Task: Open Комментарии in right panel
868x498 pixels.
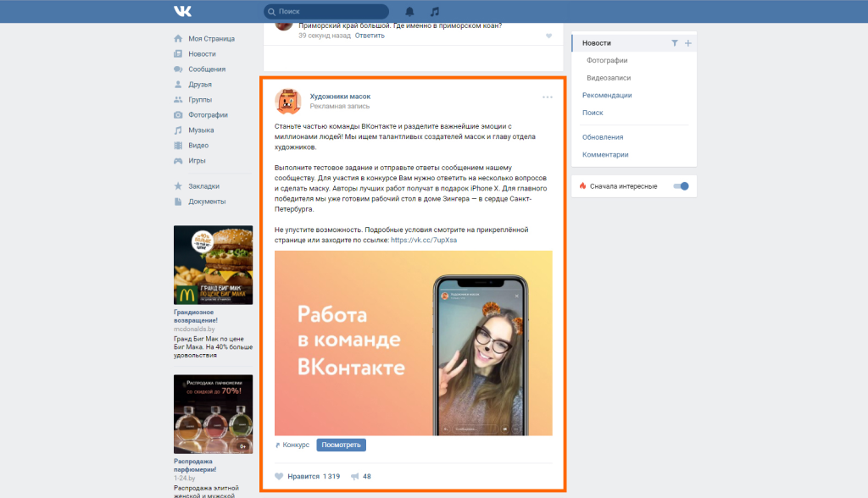Action: click(605, 155)
